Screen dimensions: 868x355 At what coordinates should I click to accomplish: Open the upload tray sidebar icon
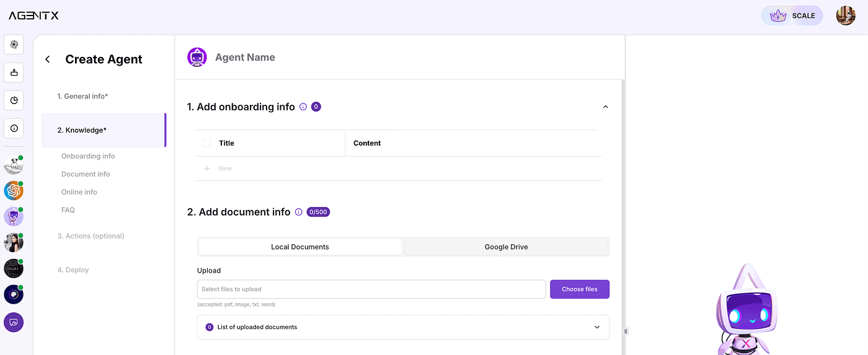coord(14,72)
